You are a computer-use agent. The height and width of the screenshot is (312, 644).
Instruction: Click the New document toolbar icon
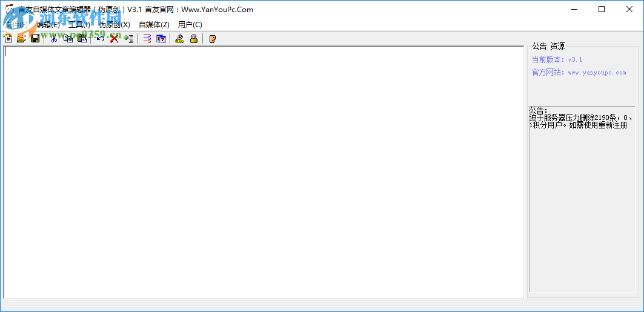tap(7, 39)
